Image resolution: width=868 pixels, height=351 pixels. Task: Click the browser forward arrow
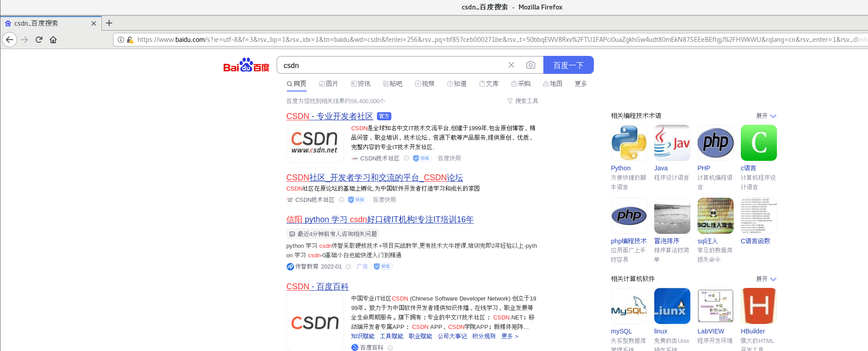point(24,40)
